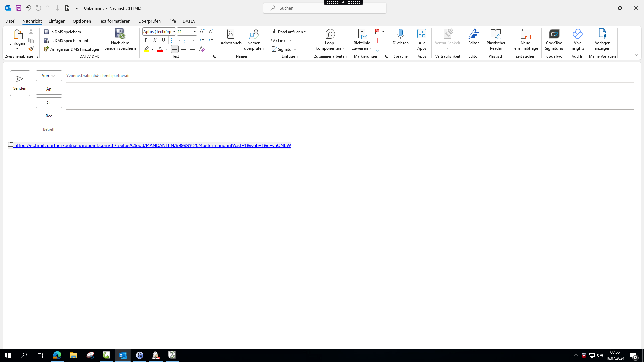Viewport: 644px width, 362px height.
Task: Toggle bold formatting
Action: pyautogui.click(x=146, y=40)
